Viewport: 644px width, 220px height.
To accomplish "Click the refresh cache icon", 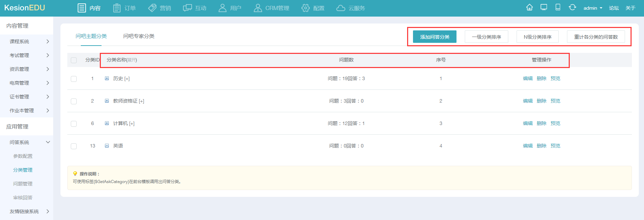I will click(x=572, y=8).
